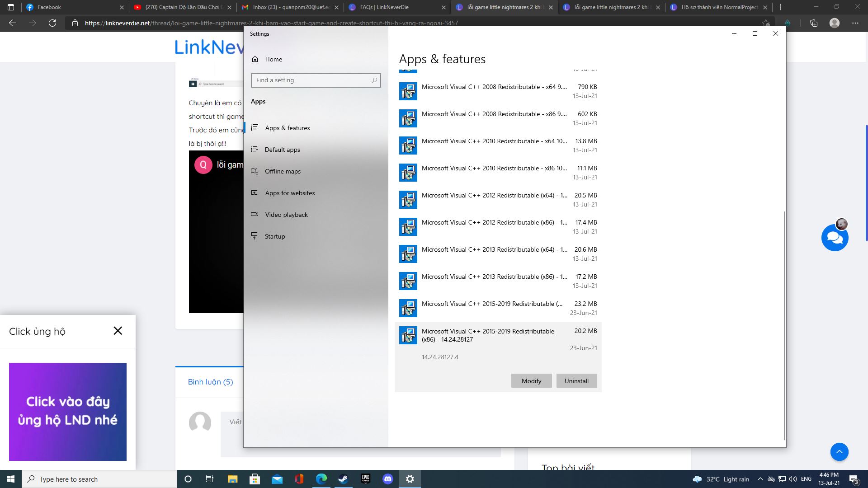This screenshot has width=868, height=488.
Task: Open Offline maps settings
Action: 283,171
